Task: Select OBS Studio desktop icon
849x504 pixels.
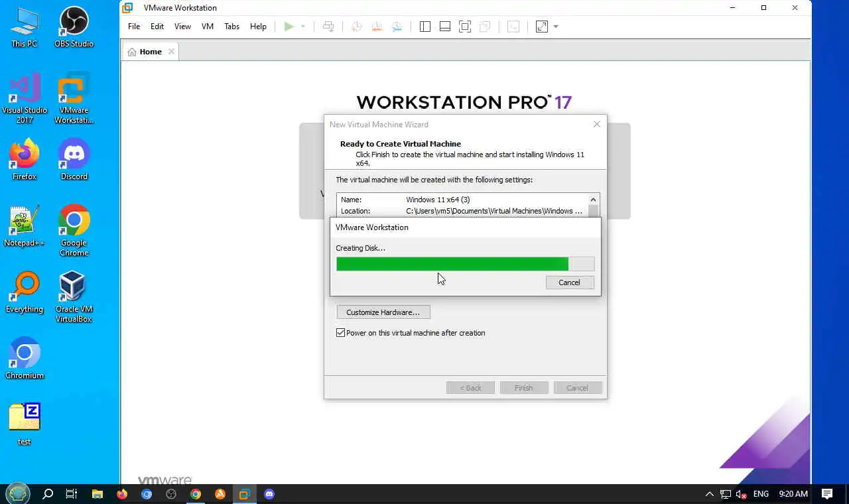Action: (74, 27)
